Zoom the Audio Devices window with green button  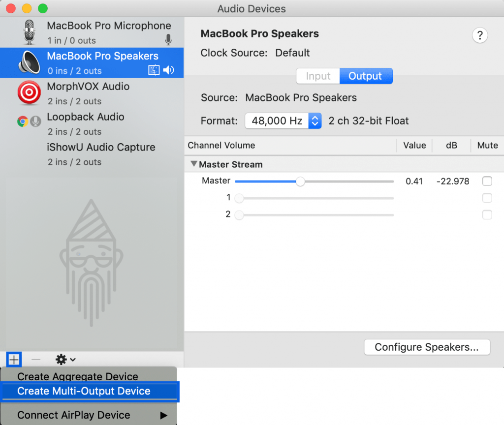click(43, 8)
